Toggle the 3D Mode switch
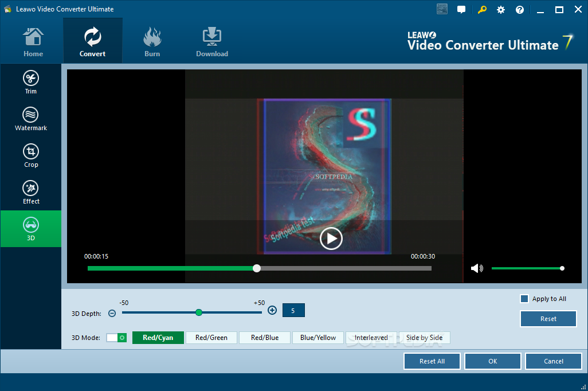Viewport: 588px width, 391px height. [x=116, y=338]
